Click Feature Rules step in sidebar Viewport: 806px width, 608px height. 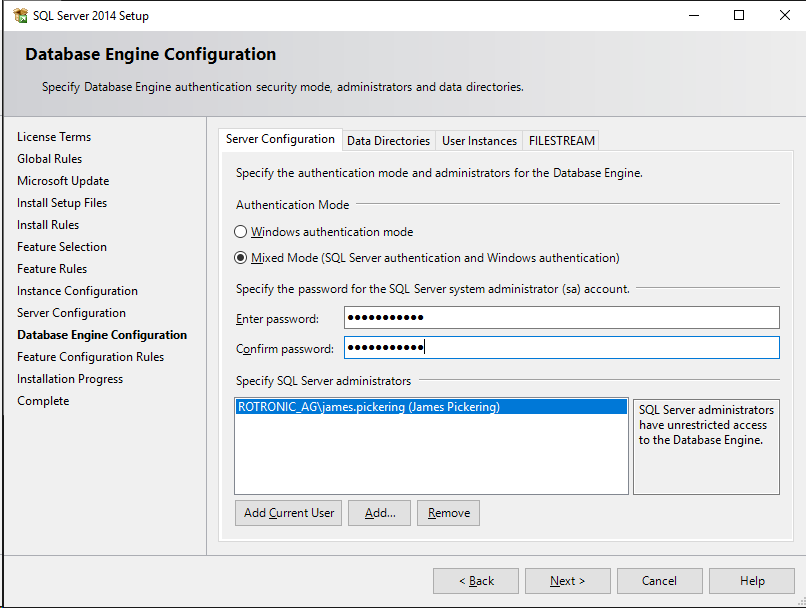coord(52,269)
